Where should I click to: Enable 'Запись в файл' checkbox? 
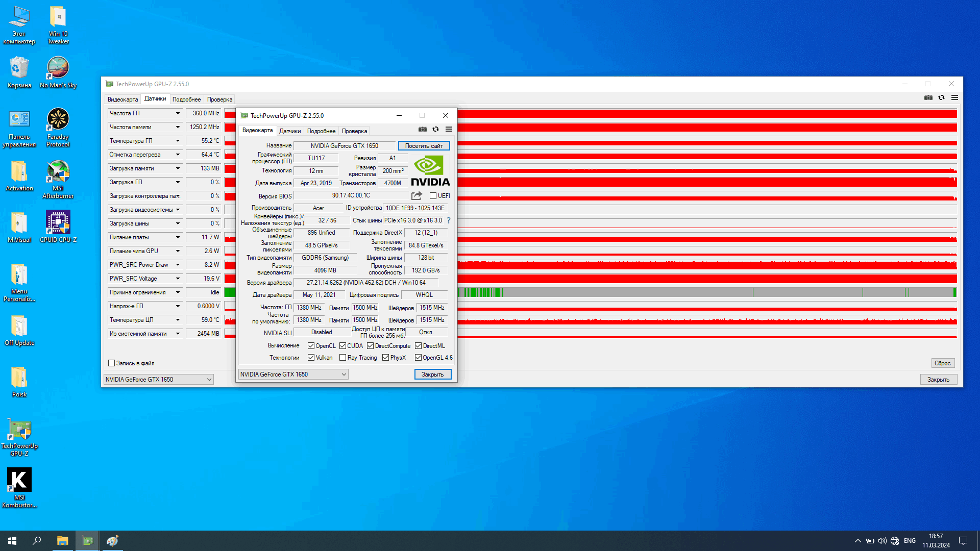point(111,363)
